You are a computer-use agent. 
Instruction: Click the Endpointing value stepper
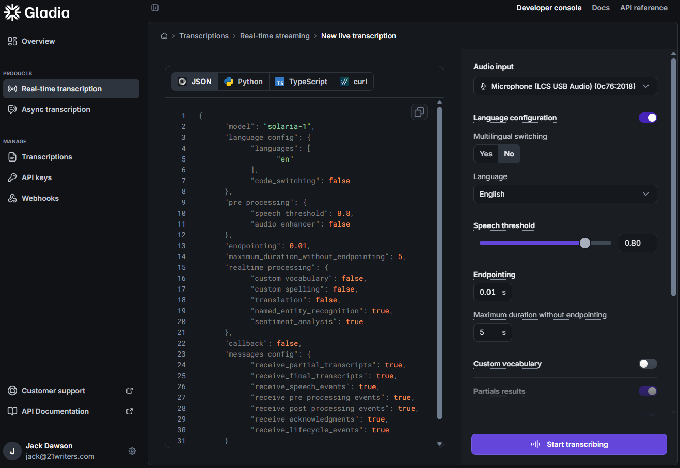(492, 292)
